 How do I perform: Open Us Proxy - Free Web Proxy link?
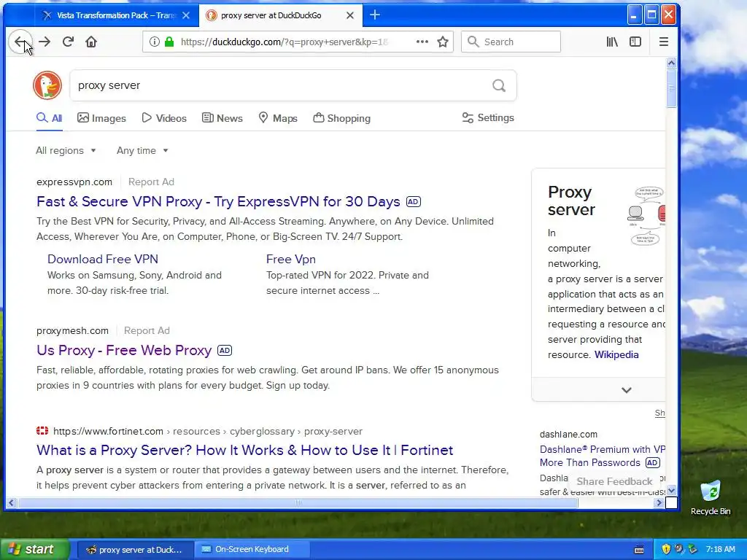124,351
